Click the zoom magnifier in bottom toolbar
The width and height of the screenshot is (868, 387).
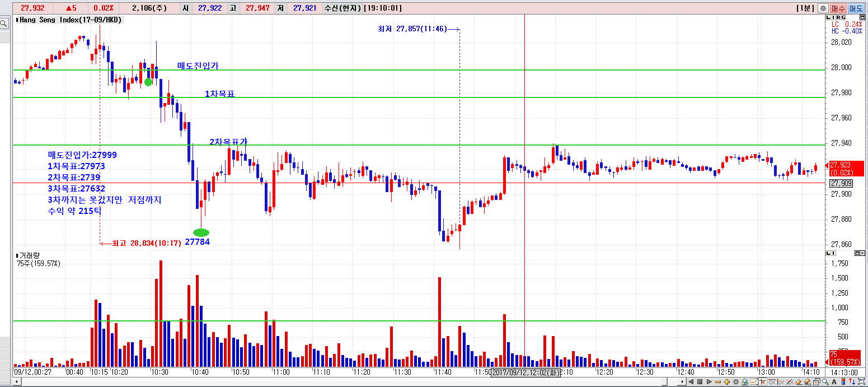(x=825, y=381)
